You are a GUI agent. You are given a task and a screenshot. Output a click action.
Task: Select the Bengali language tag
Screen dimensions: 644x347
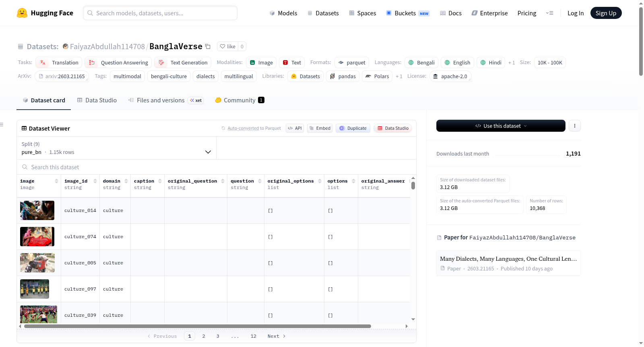pyautogui.click(x=421, y=62)
